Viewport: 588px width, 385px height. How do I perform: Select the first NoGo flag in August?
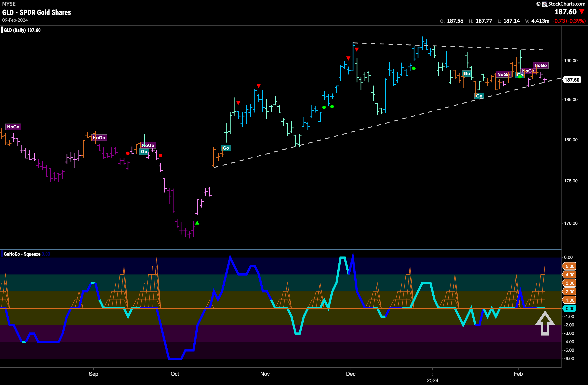[x=13, y=127]
